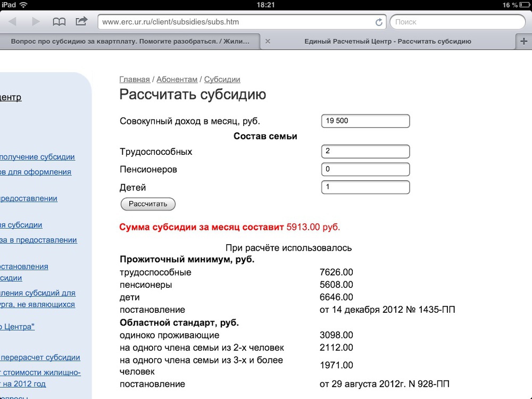Click the text 'от 14 декабря 2012 № 1435-ПП'
This screenshot has width=532, height=399.
(387, 310)
